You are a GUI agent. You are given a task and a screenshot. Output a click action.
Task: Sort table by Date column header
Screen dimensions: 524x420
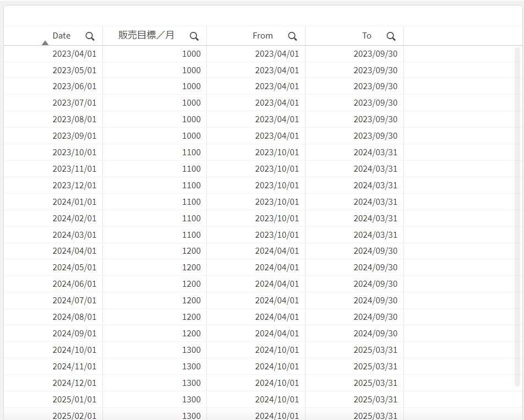coord(62,36)
